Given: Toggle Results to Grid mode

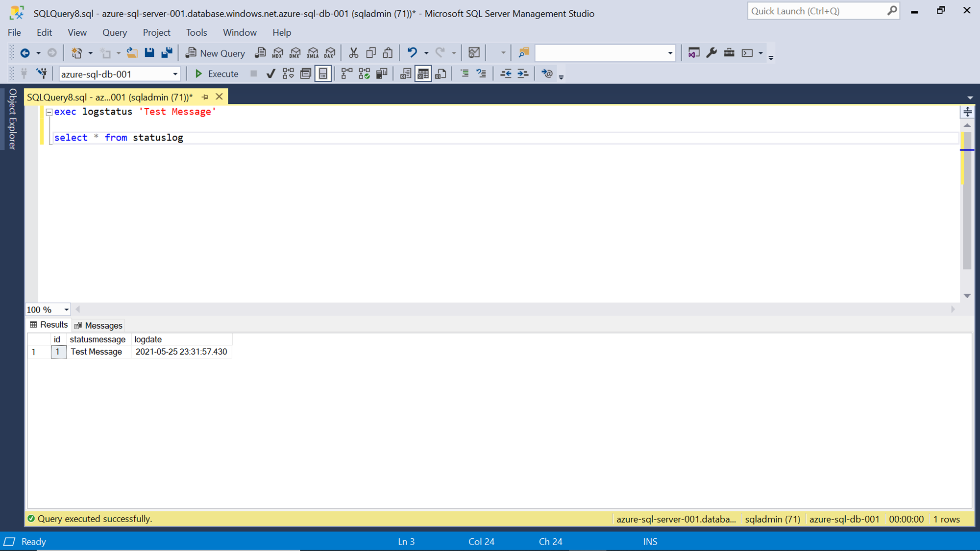Looking at the screenshot, I should click(x=423, y=74).
